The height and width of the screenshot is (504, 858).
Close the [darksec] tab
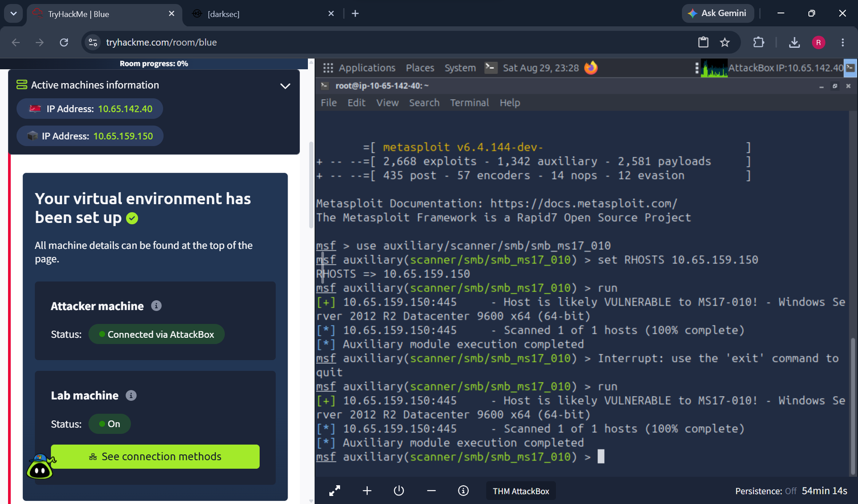331,13
